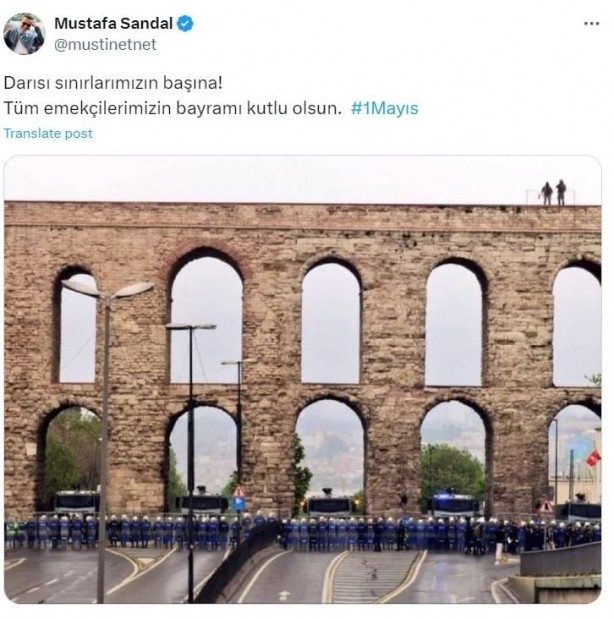Click the water cannon vehicle with blue lights
614x619 pixels.
click(x=453, y=505)
